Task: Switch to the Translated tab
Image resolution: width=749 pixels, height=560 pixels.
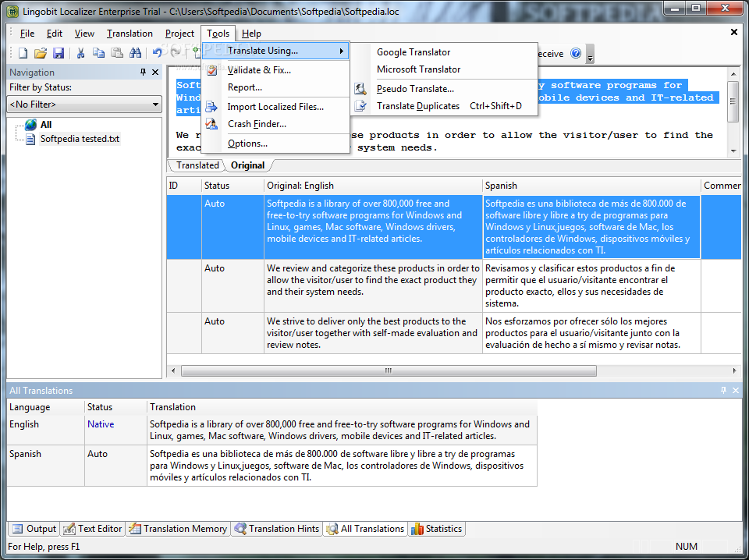Action: point(197,165)
